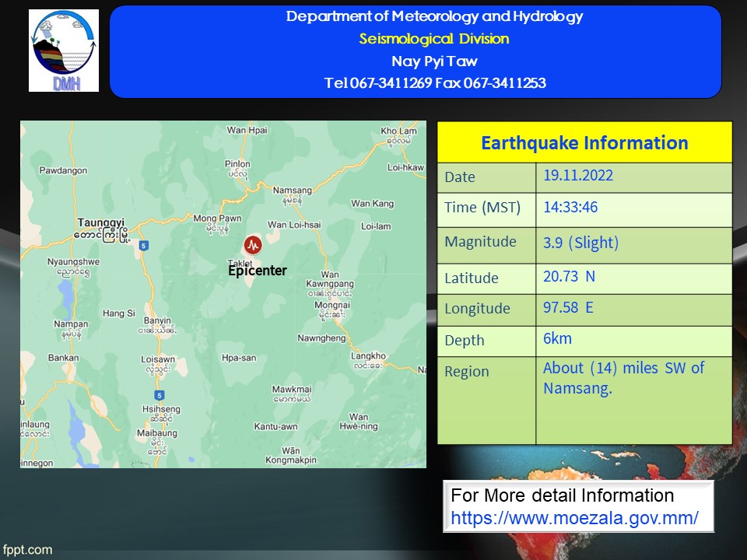
Task: Click the Depth row label
Action: tap(464, 341)
